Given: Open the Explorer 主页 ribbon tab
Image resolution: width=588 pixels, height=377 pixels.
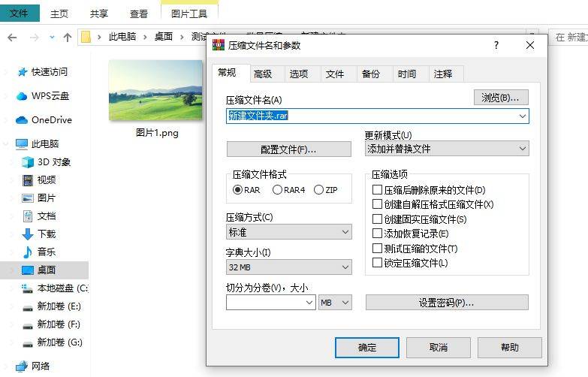Looking at the screenshot, I should pos(59,14).
